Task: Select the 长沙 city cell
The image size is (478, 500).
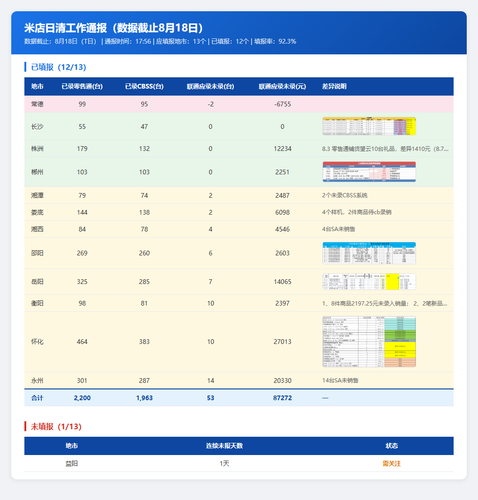Action: [37, 127]
